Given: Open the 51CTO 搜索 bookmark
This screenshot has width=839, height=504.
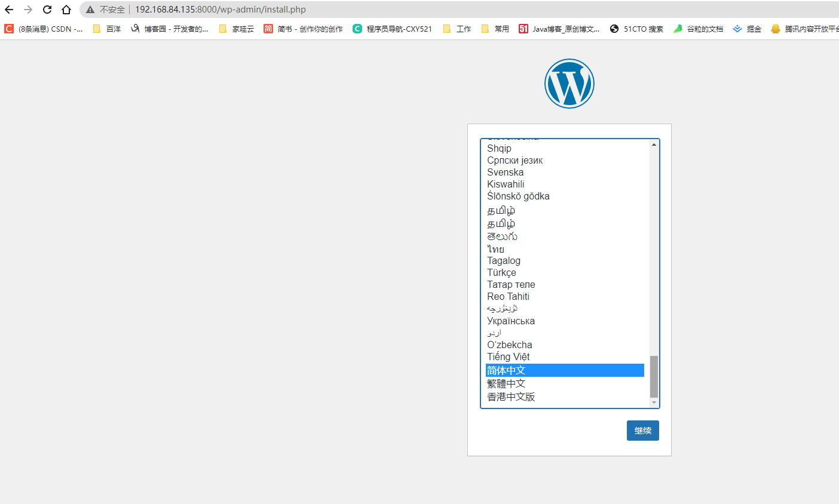Looking at the screenshot, I should 636,29.
